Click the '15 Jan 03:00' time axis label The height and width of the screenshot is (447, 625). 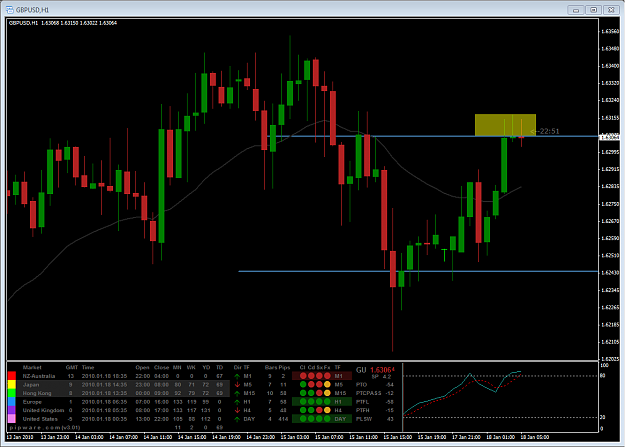click(295, 437)
